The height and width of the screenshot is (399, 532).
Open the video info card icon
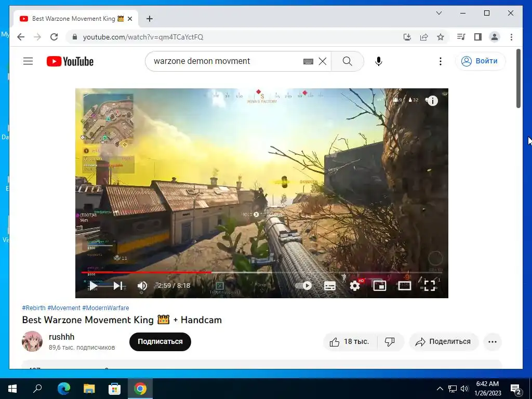coord(432,101)
